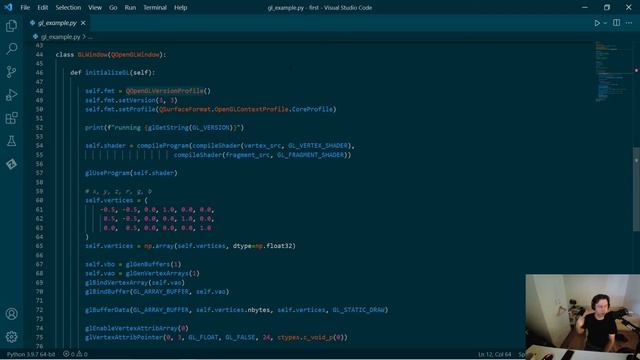Click glUseProgram on line 57
This screenshot has height=360, width=640.
(107, 173)
